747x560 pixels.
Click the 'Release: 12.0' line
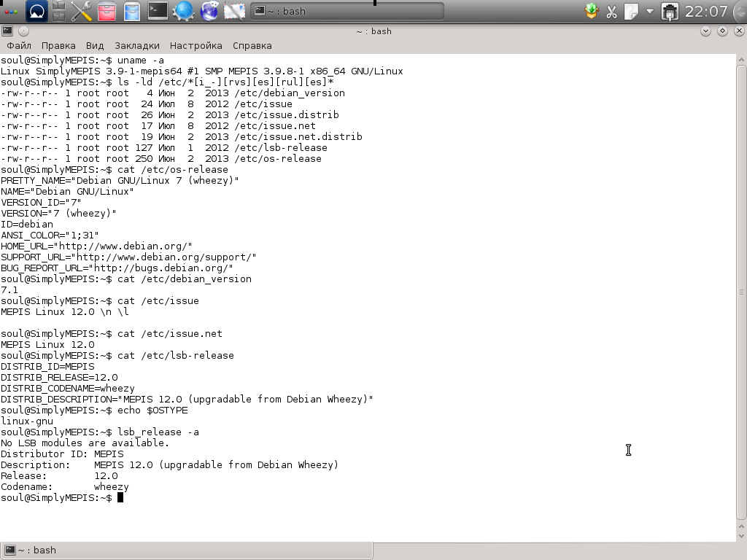click(x=59, y=476)
